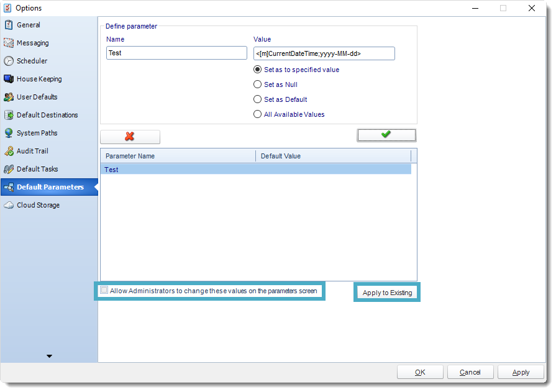Click the OK button
Image resolution: width=556 pixels, height=392 pixels.
point(420,372)
